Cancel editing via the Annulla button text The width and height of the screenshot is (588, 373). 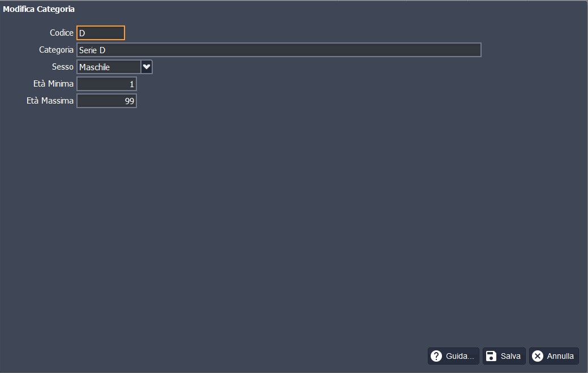point(560,356)
